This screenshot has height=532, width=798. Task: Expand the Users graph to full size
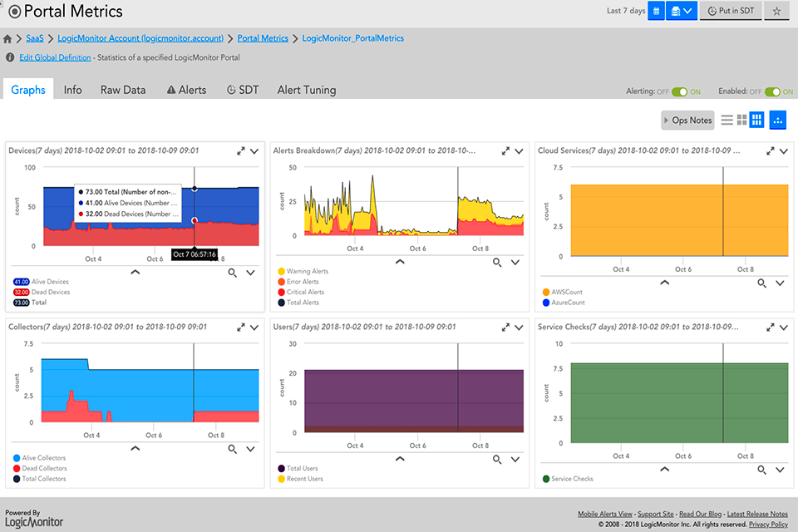(505, 328)
